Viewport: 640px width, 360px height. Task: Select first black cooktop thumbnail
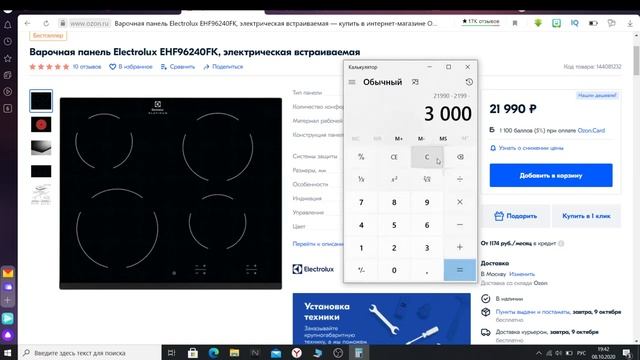(x=41, y=101)
